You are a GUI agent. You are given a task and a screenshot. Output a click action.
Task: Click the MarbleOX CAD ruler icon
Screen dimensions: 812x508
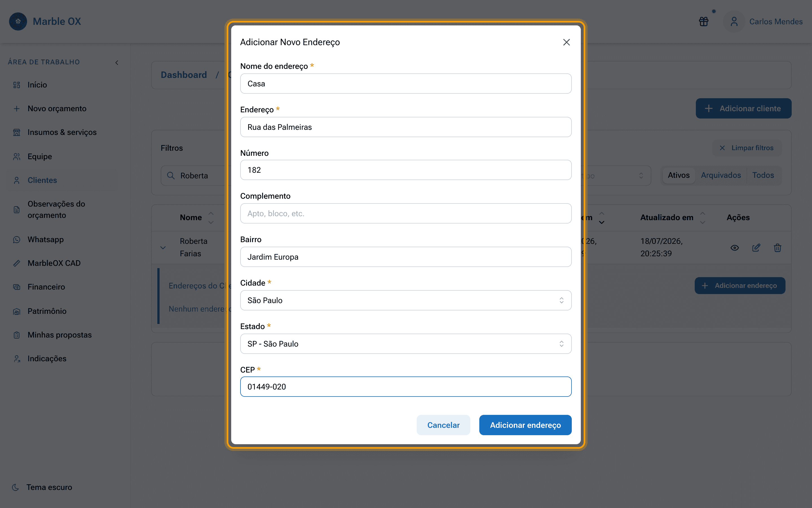[16, 263]
